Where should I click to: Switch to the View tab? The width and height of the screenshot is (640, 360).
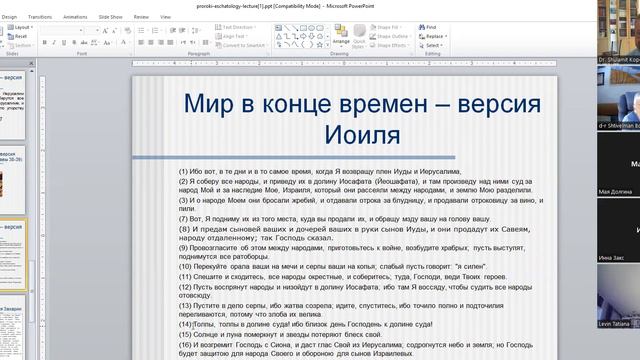point(165,17)
